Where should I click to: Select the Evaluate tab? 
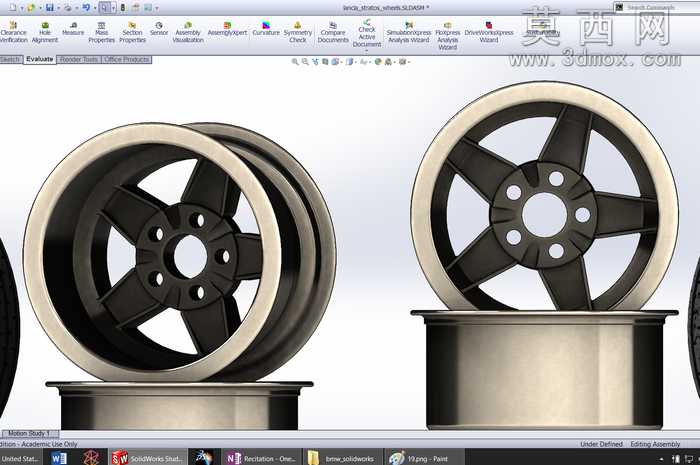39,59
